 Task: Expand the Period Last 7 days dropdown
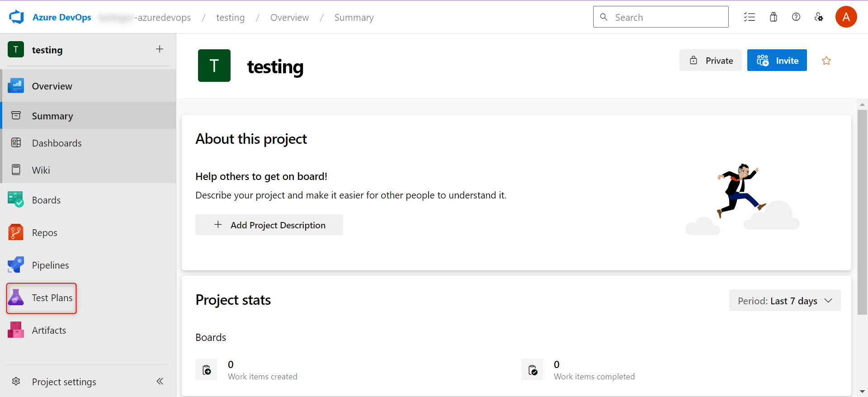[x=784, y=301]
